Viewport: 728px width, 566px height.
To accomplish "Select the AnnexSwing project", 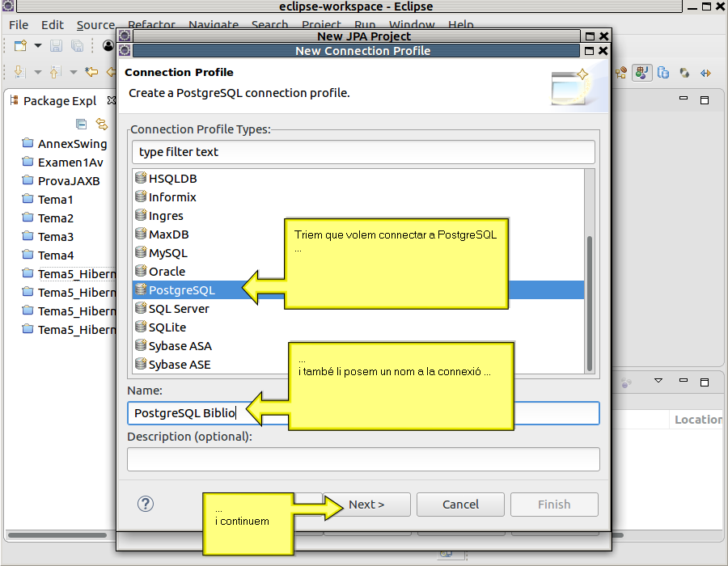I will click(72, 144).
